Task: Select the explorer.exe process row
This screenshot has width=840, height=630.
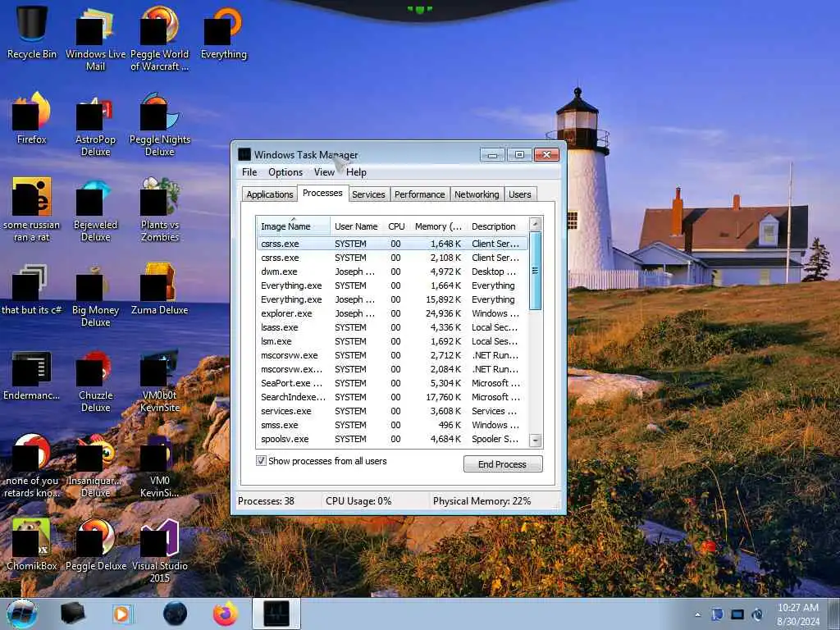Action: coord(392,313)
